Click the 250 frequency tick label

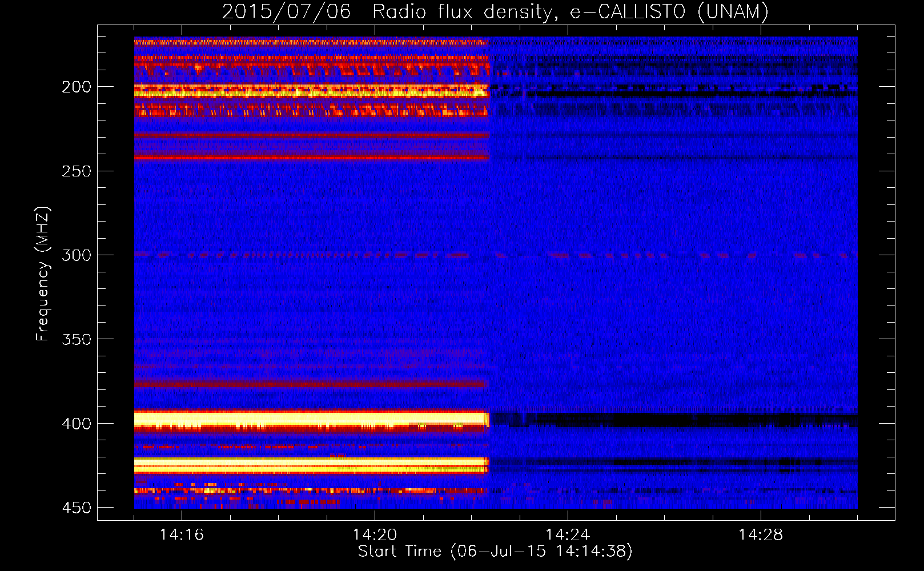click(x=77, y=171)
